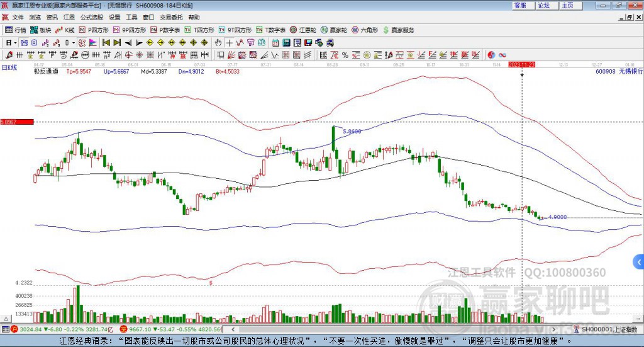Viewport: 644px width, 347px height.
Task: Click the 日K线 chart label
Action: pyautogui.click(x=9, y=68)
